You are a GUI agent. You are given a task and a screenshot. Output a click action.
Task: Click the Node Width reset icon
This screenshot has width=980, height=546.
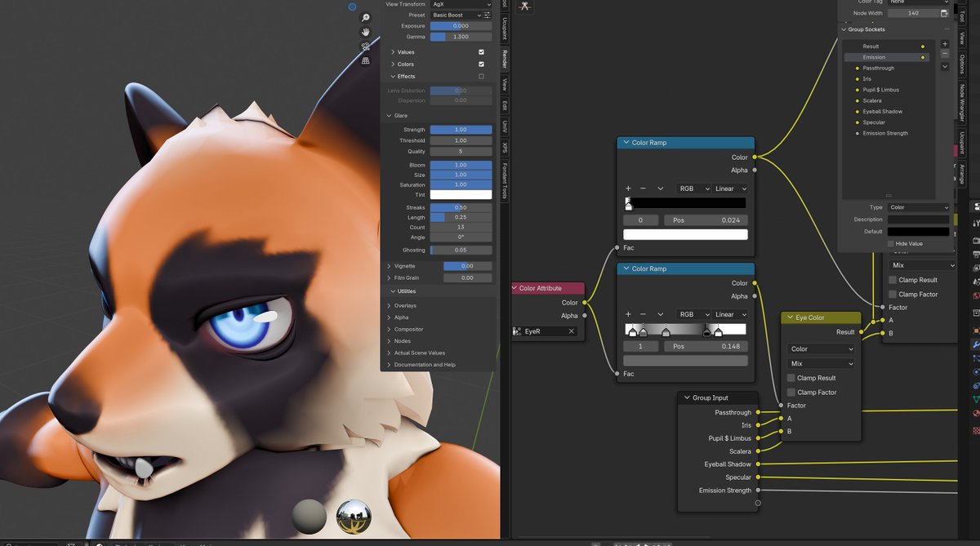944,13
